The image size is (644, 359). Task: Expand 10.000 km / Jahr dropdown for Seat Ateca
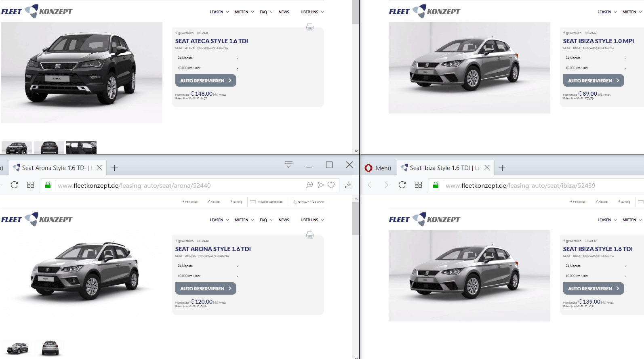click(208, 68)
